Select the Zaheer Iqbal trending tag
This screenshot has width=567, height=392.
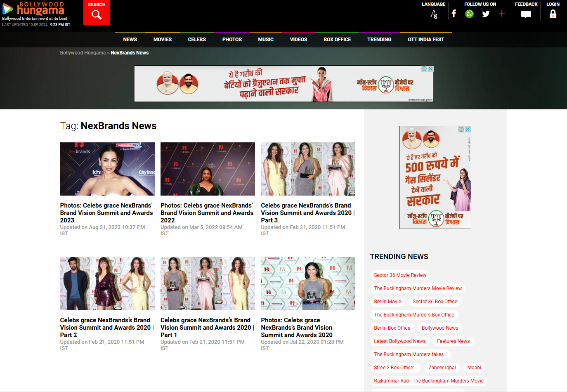click(x=442, y=368)
